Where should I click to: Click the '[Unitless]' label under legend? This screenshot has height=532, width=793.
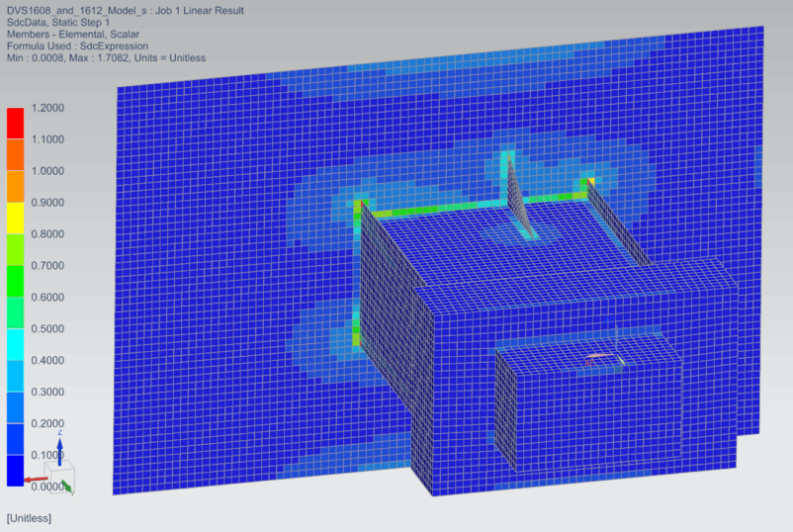coord(29,518)
